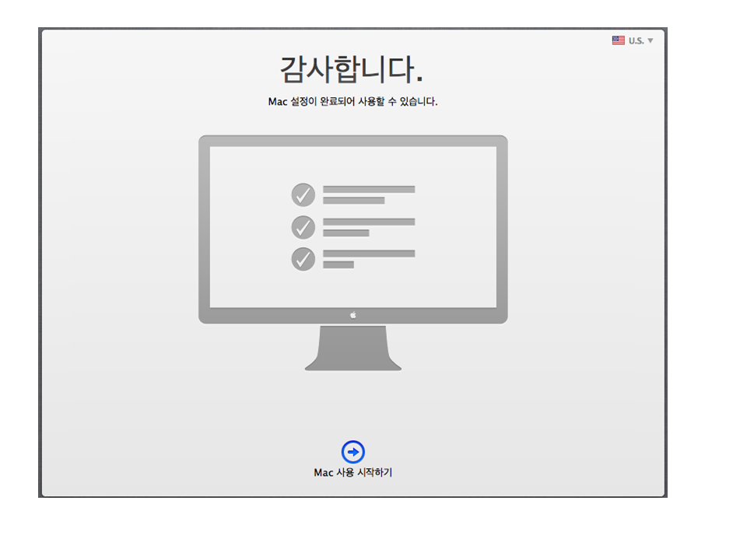Click the first checklist item's short bar
The height and width of the screenshot is (560, 747).
click(x=353, y=201)
